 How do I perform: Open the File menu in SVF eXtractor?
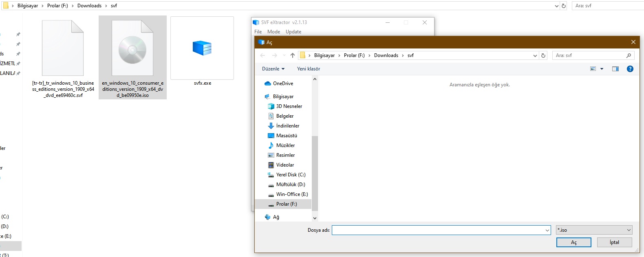[x=258, y=32]
